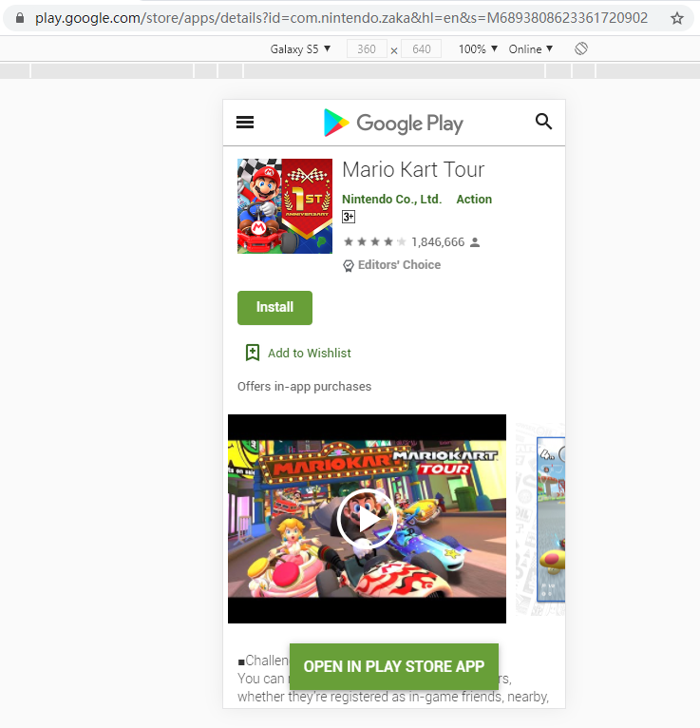700x728 pixels.
Task: Click the 3+ content rating badge
Action: 349,217
